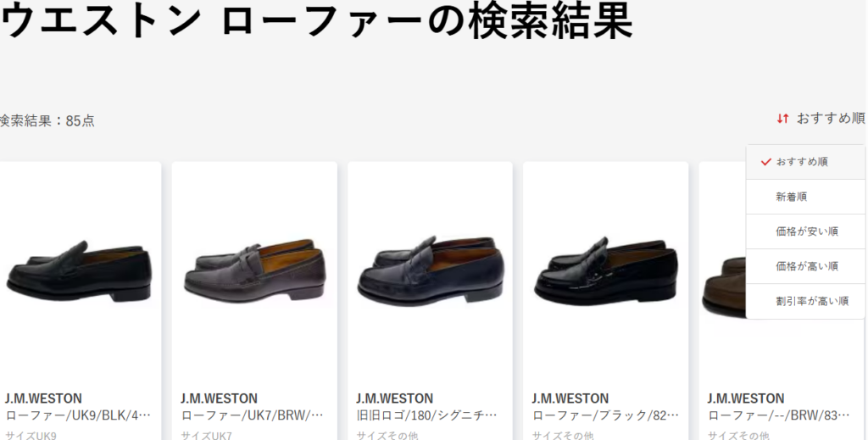Sort by 価格が高い順
The width and height of the screenshot is (868, 440).
tap(805, 267)
